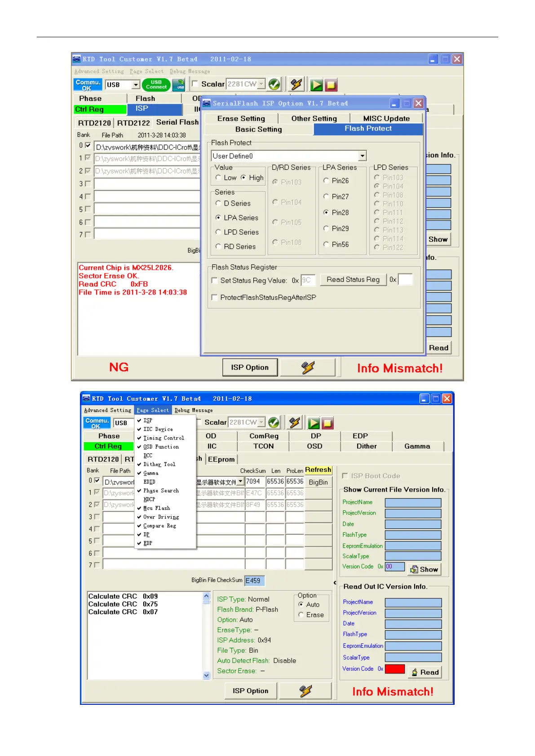The image size is (535, 756).
Task: Switch to the Erase Setting tab
Action: (x=241, y=119)
